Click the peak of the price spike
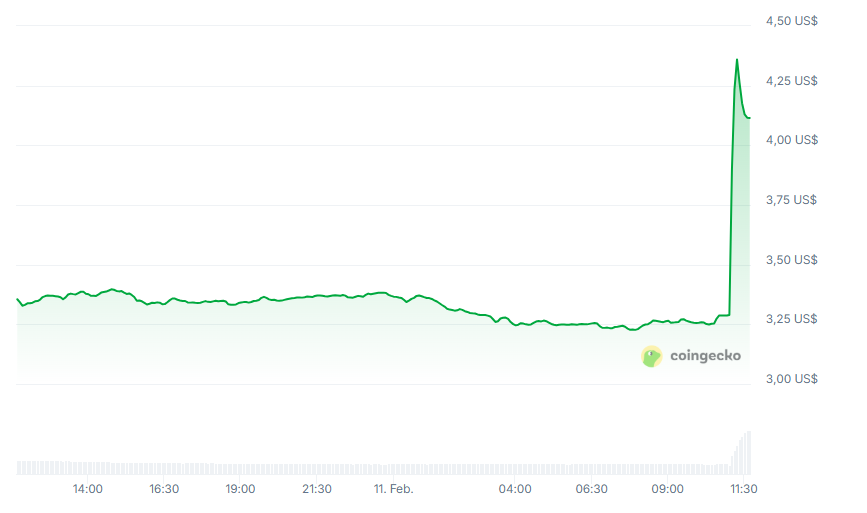This screenshot has width=867, height=513. pos(737,60)
